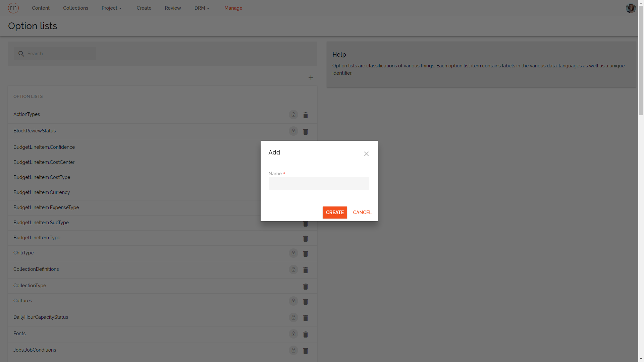Screen dimensions: 644x362
Task: Click lock icon on ChiliType row
Action: pyautogui.click(x=293, y=253)
